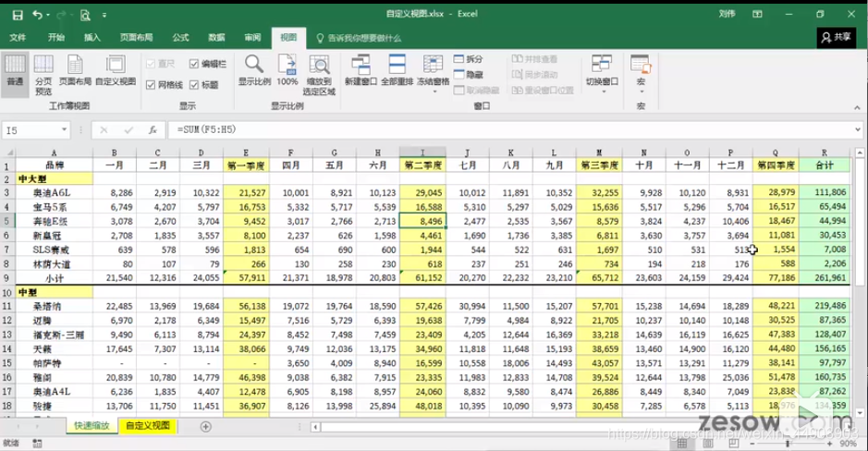
Task: Open the Customize Quick Access Toolbar dropdown
Action: coord(104,15)
